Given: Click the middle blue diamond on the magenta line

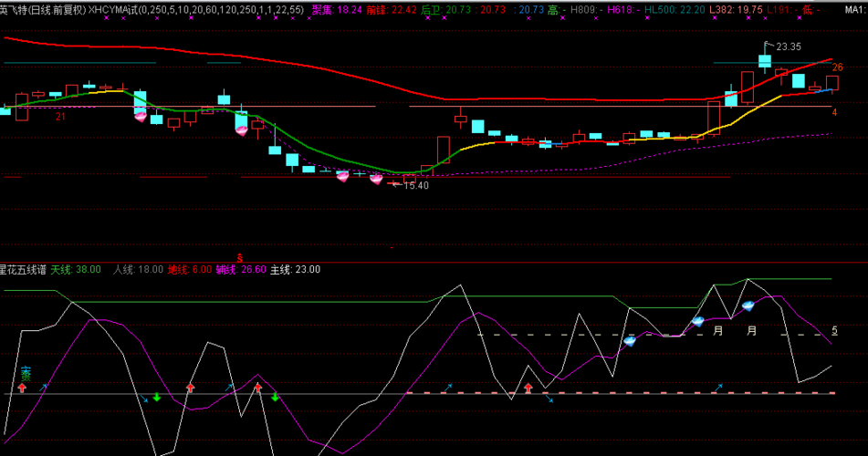Looking at the screenshot, I should pyautogui.click(x=697, y=321).
